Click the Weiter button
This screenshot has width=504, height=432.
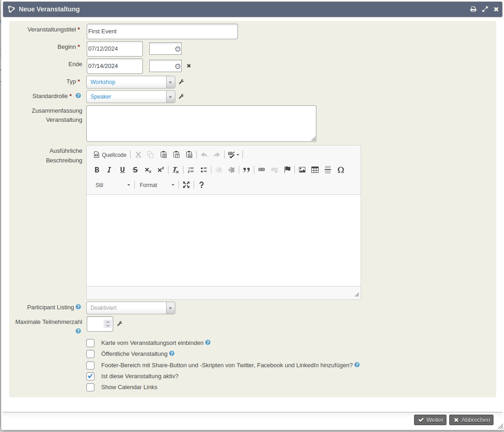point(430,420)
